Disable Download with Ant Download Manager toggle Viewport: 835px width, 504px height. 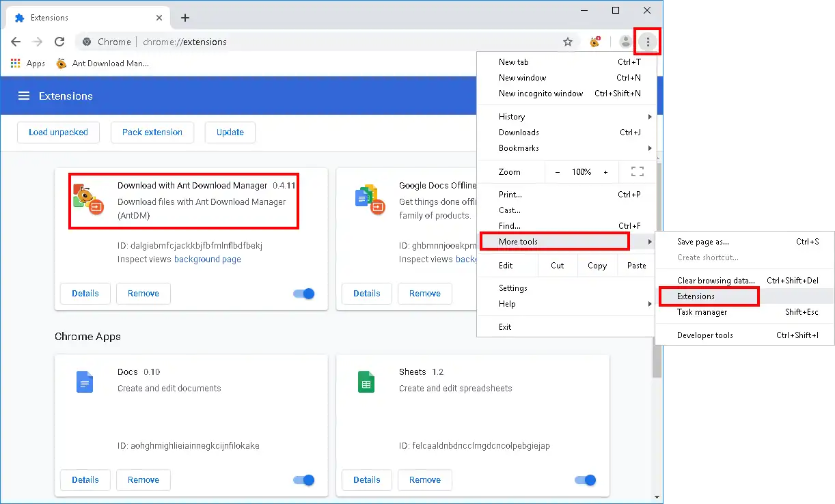point(304,294)
